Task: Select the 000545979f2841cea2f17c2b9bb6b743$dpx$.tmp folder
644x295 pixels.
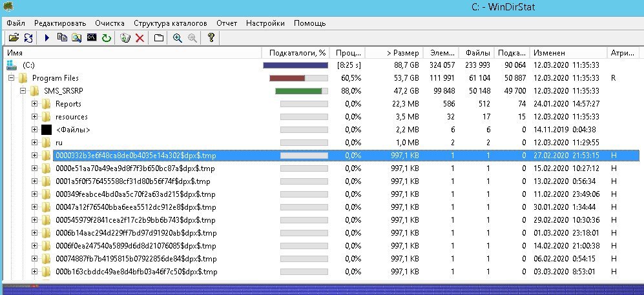Action: click(x=135, y=220)
